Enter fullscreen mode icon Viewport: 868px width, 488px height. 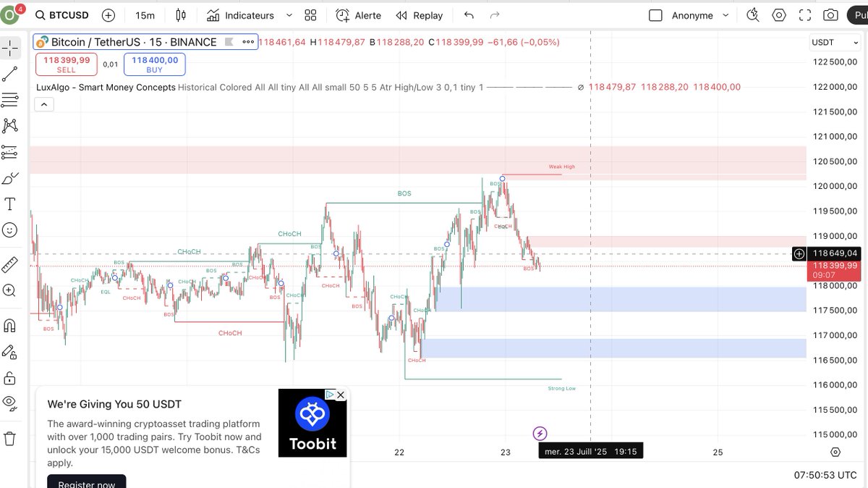pyautogui.click(x=805, y=15)
